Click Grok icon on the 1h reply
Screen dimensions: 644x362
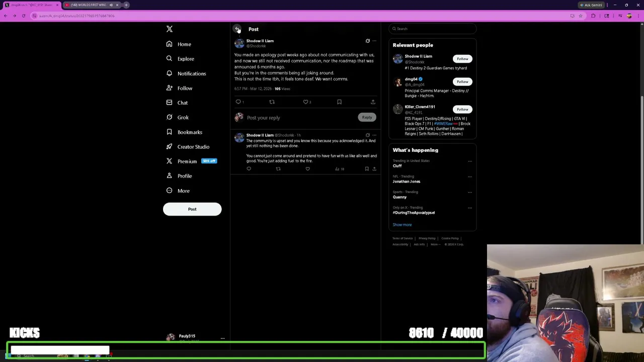tap(367, 135)
